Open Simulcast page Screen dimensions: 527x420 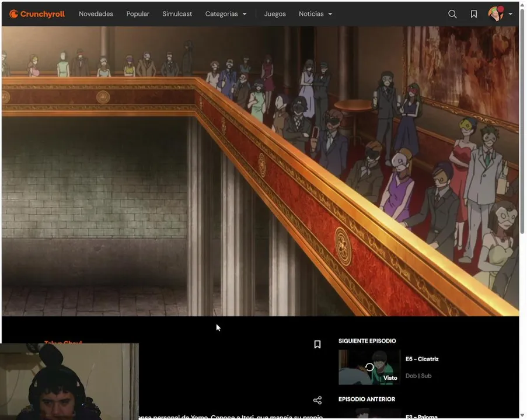[177, 14]
